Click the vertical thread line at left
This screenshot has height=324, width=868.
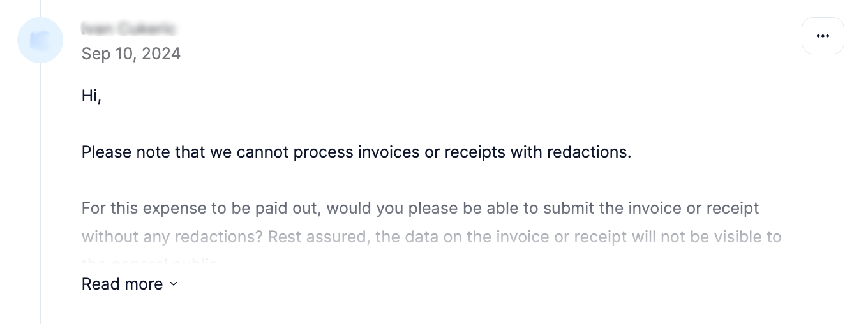41,191
